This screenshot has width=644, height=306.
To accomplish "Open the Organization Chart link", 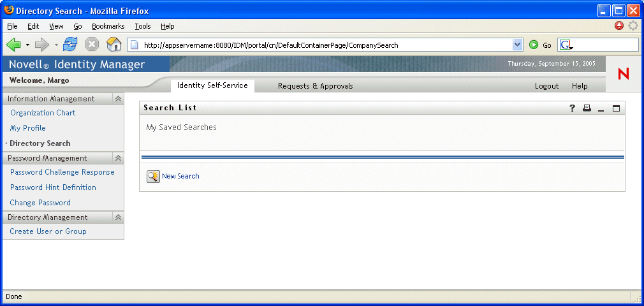I will (x=43, y=113).
